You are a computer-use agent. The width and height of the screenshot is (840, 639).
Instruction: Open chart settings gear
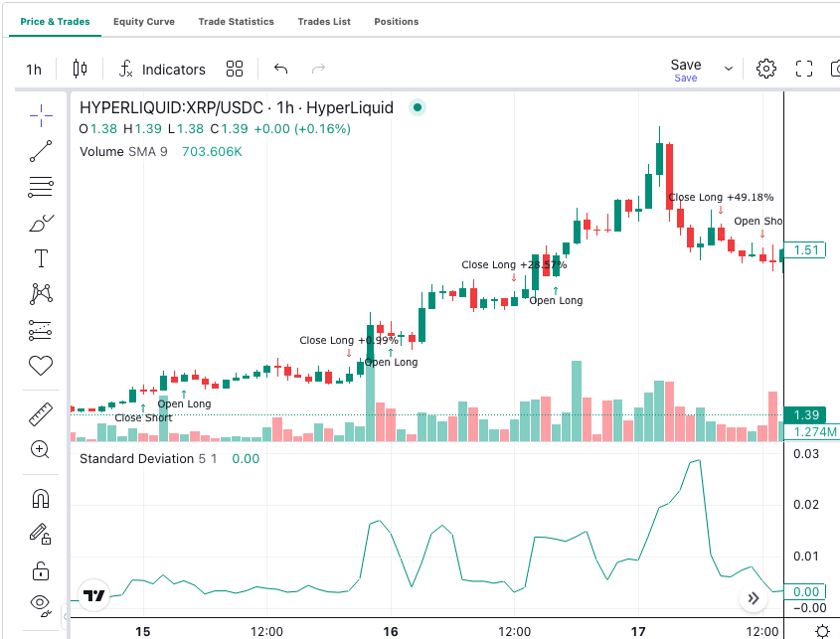tap(766, 69)
